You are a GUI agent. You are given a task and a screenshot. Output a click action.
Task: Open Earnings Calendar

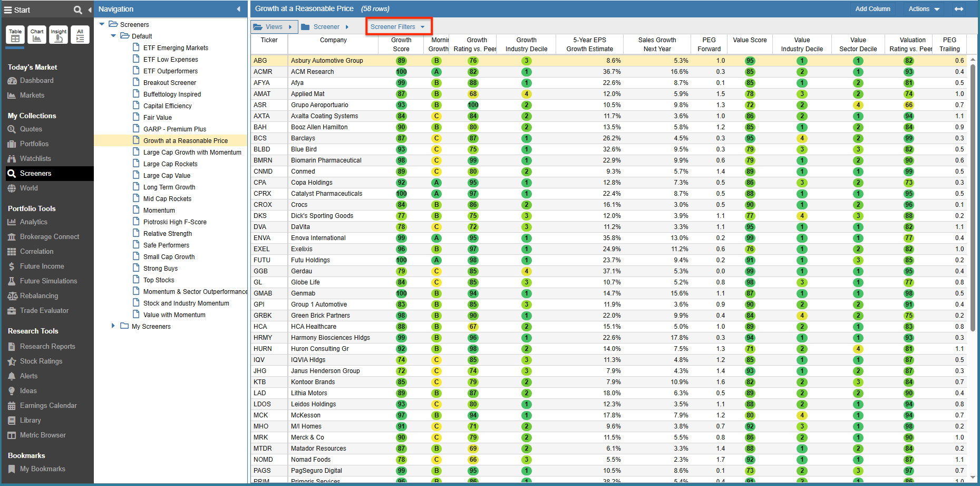[48, 406]
